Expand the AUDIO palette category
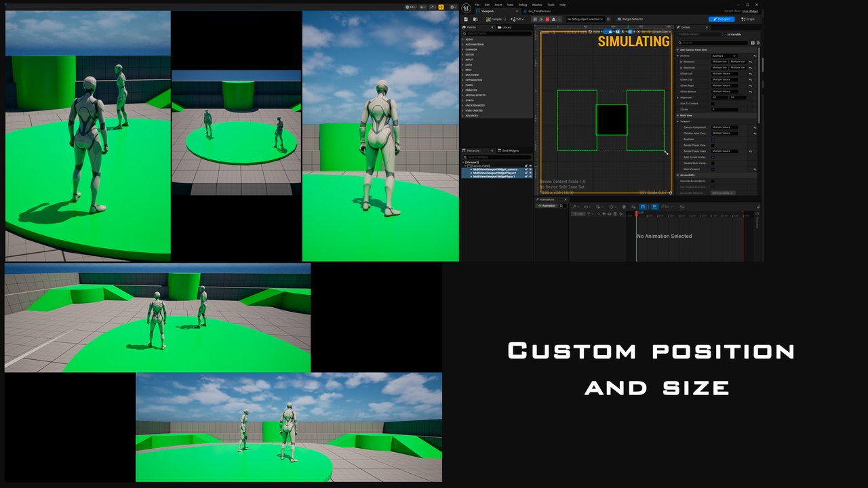The image size is (868, 488). pyautogui.click(x=462, y=39)
